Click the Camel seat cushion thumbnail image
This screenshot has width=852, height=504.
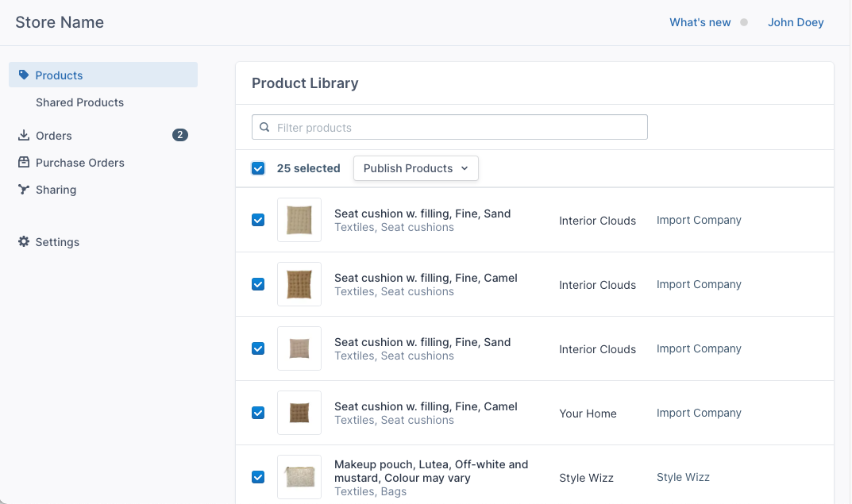click(x=299, y=284)
